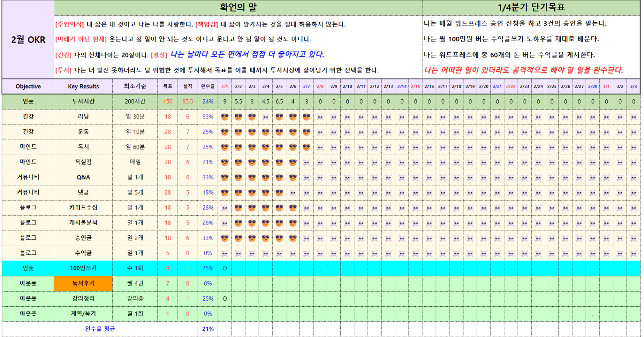Select the 완수율 column header

208,86
